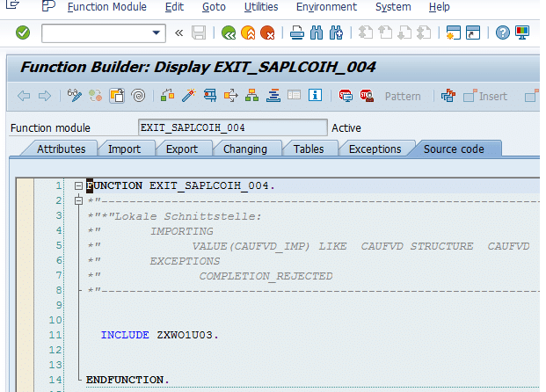This screenshot has height=392, width=546.
Task: Click the Set Breakpoint stop icon
Action: click(366, 96)
